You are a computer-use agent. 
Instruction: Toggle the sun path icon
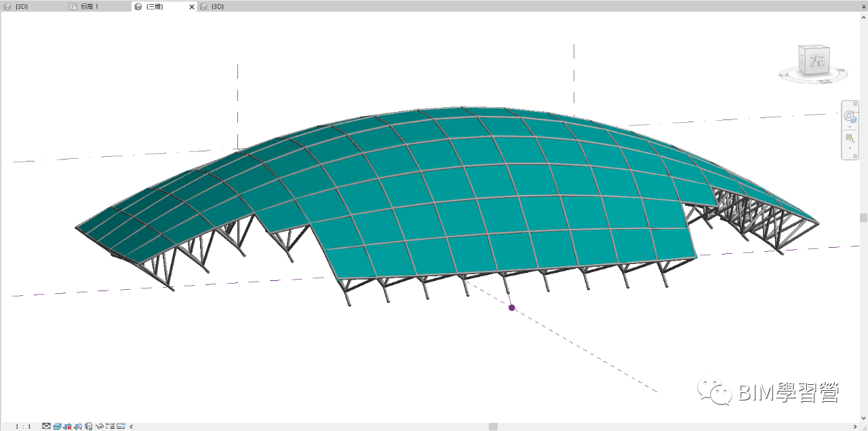point(68,426)
